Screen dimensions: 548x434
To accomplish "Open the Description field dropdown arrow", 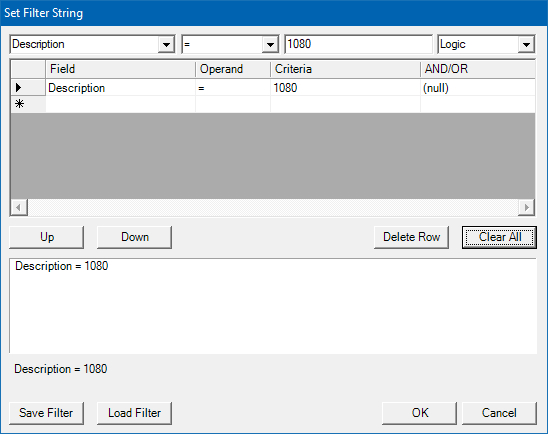I will coord(166,44).
